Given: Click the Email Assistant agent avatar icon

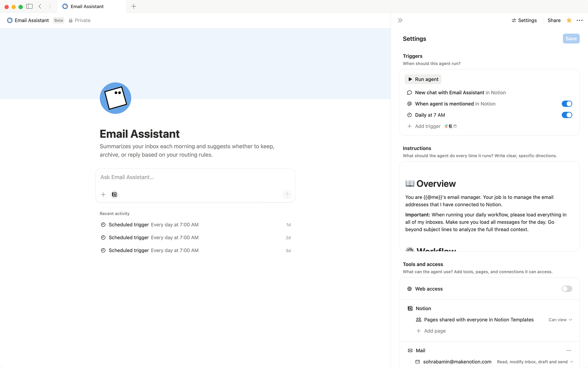Looking at the screenshot, I should [115, 98].
